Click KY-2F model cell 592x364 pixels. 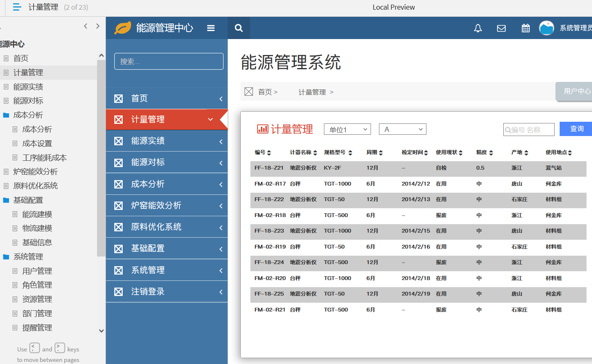tap(332, 168)
